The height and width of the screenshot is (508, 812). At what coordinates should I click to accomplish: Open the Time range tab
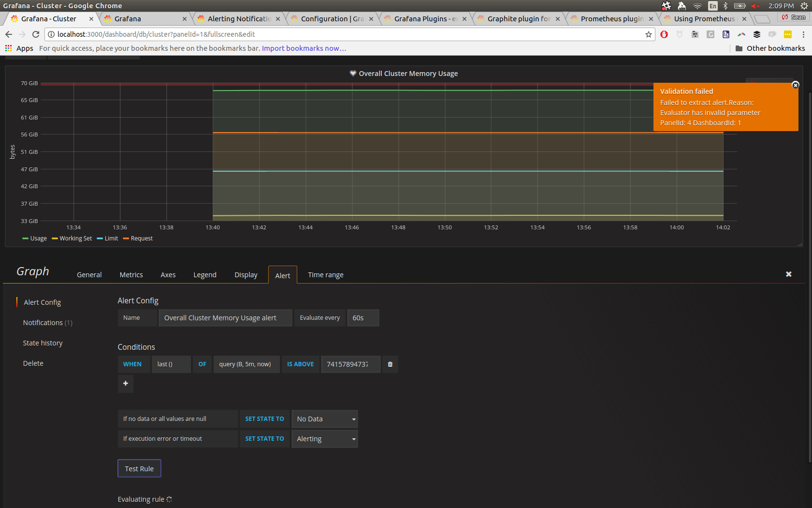(x=326, y=275)
